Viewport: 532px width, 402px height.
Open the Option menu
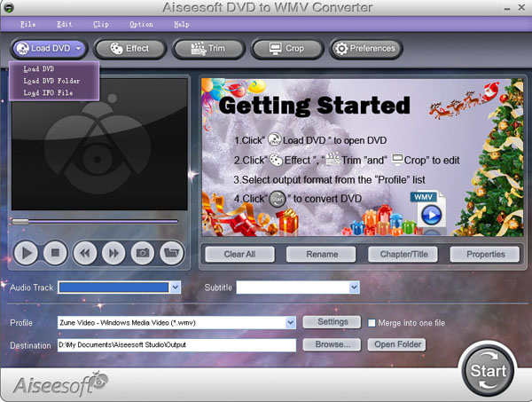pos(141,25)
